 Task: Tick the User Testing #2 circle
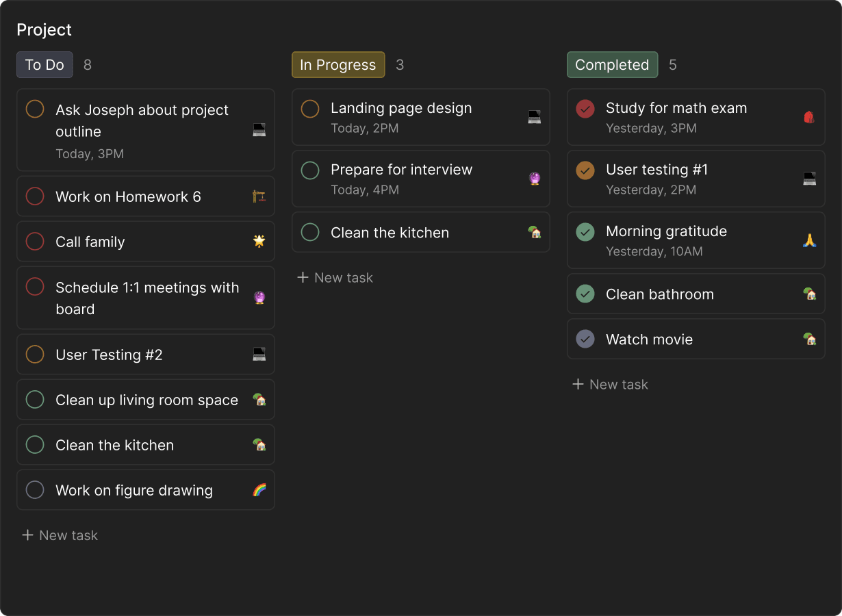click(x=35, y=355)
